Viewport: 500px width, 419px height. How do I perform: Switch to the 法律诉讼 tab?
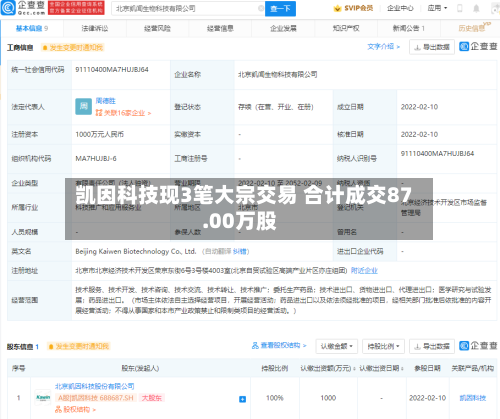point(95,28)
